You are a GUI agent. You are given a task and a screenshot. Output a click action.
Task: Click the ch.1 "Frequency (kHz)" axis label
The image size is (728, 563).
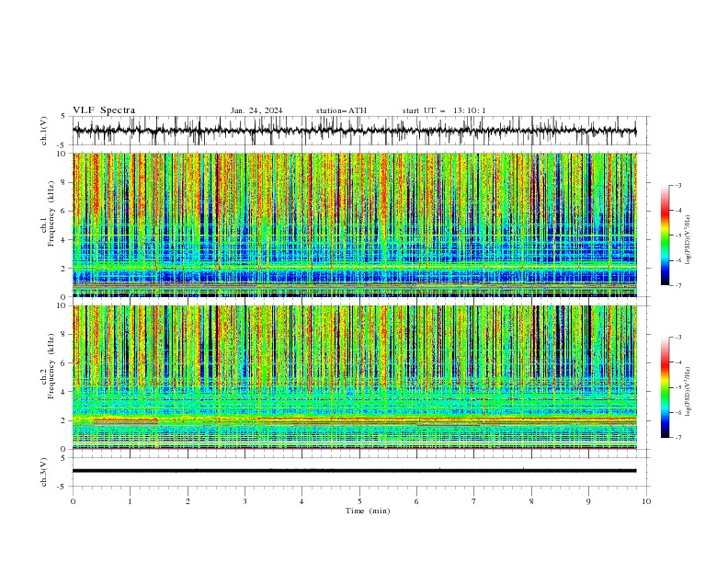(x=51, y=213)
